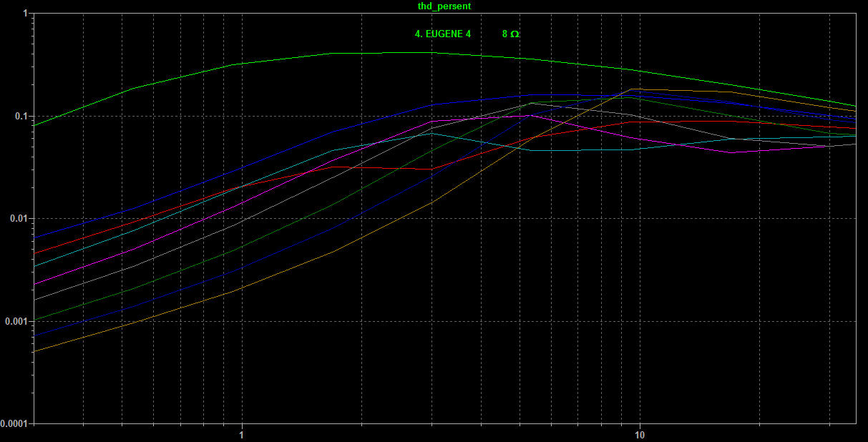
Task: Click the x-axis tick label 1
Action: pyautogui.click(x=242, y=433)
